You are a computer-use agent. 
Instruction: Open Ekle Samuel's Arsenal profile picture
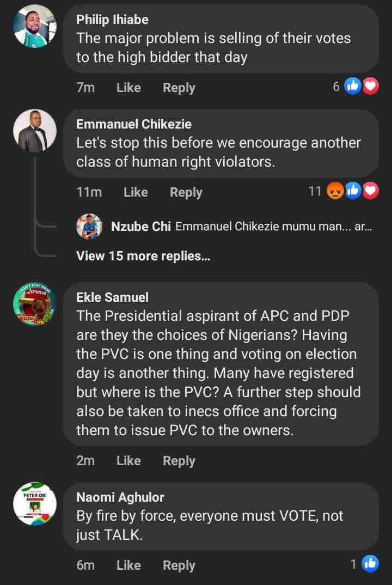pos(35,304)
